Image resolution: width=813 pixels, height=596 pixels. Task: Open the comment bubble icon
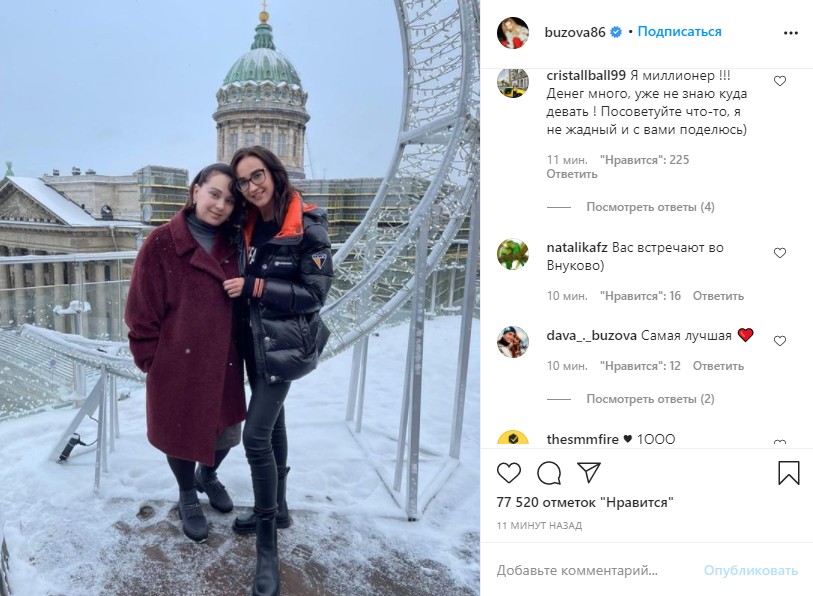tap(549, 473)
